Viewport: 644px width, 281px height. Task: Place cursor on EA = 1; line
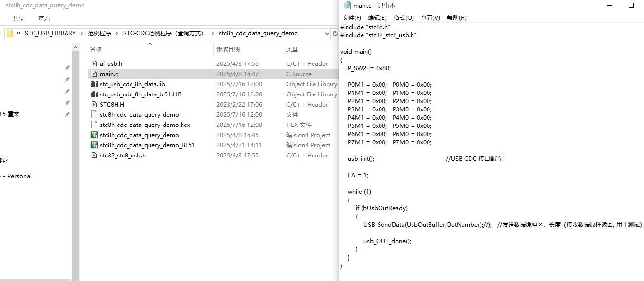(x=358, y=175)
